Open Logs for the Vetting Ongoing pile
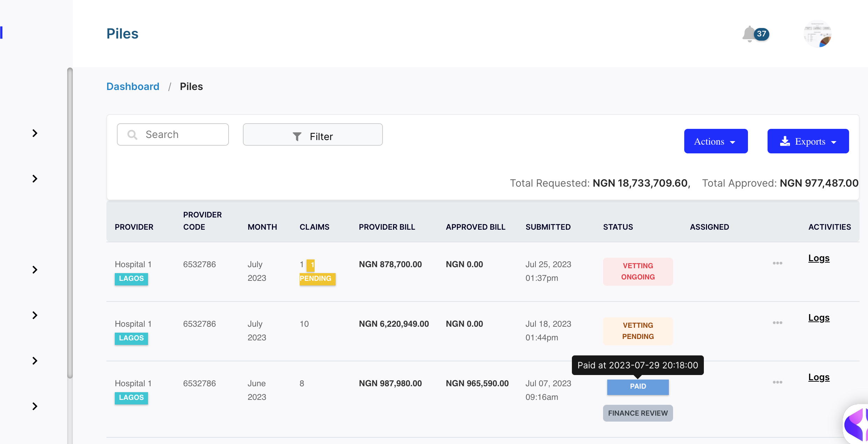 (x=819, y=258)
